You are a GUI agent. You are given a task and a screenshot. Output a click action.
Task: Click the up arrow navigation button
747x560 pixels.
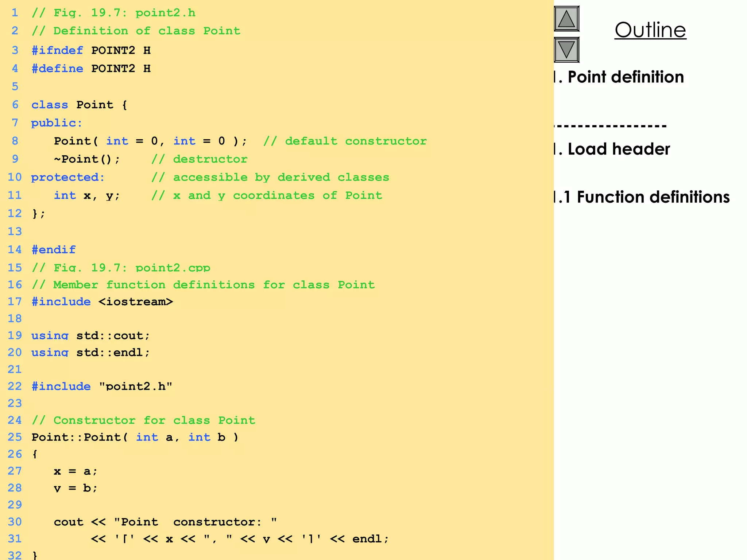(x=566, y=19)
